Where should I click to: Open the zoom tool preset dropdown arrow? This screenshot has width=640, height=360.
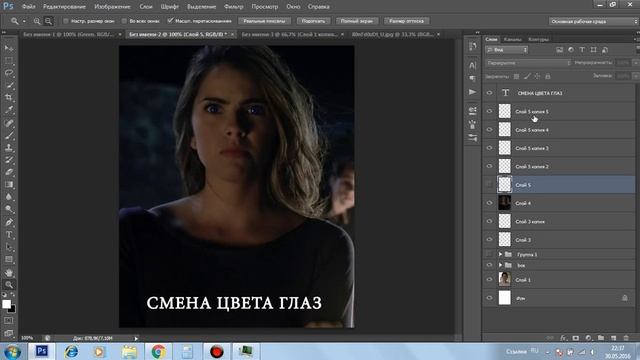click(24, 21)
